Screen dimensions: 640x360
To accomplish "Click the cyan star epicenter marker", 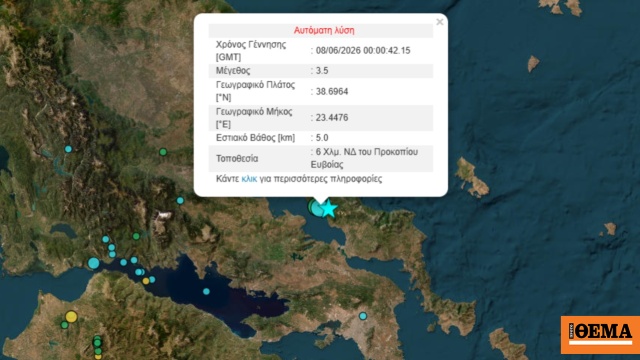I will point(328,209).
